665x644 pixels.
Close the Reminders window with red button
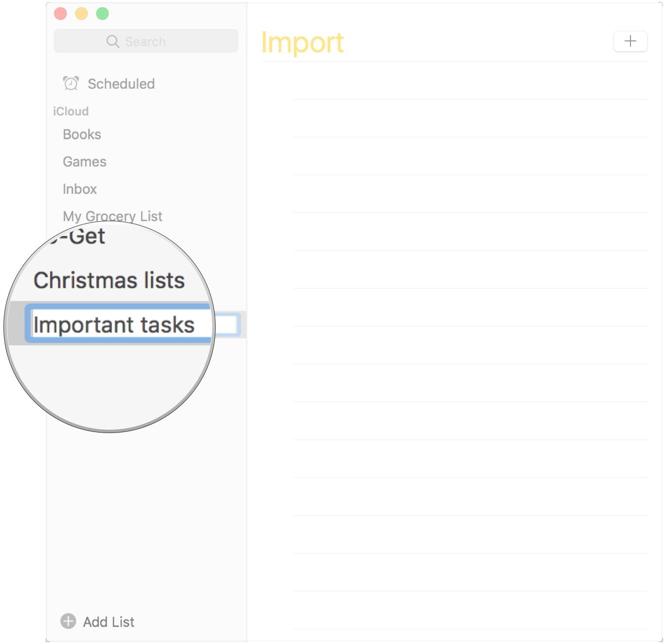click(60, 14)
